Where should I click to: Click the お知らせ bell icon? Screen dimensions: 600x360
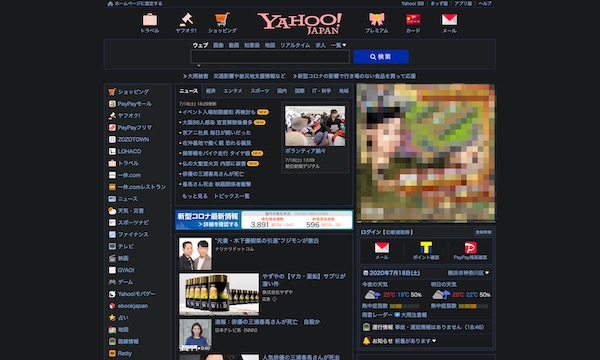tap(366, 340)
